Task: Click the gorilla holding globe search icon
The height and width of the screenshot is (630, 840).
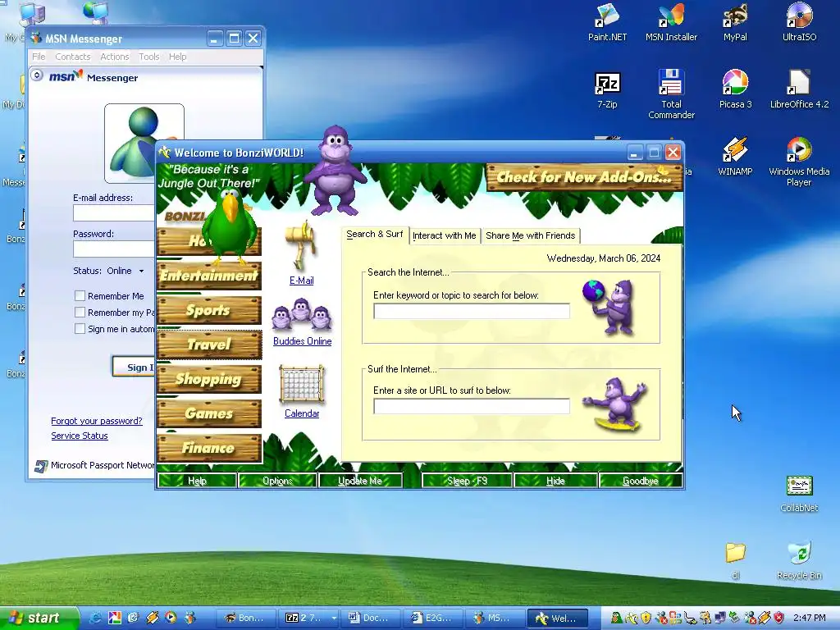Action: [x=609, y=307]
